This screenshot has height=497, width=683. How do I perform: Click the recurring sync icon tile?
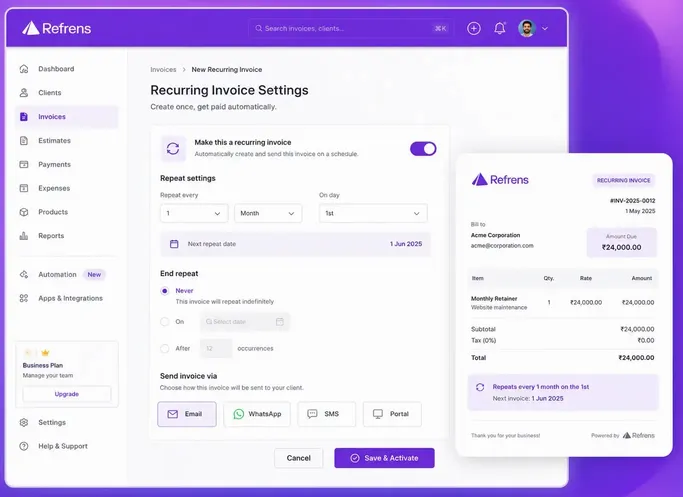tap(173, 149)
